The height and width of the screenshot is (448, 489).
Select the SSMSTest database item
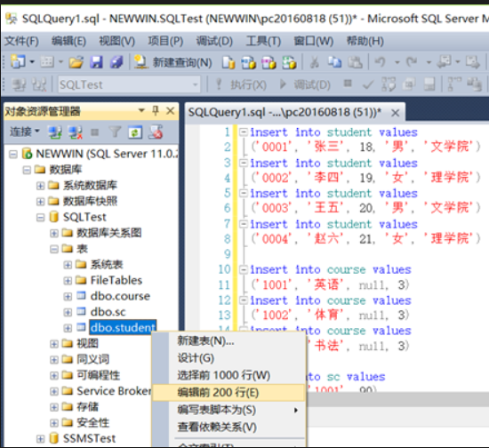tap(89, 438)
